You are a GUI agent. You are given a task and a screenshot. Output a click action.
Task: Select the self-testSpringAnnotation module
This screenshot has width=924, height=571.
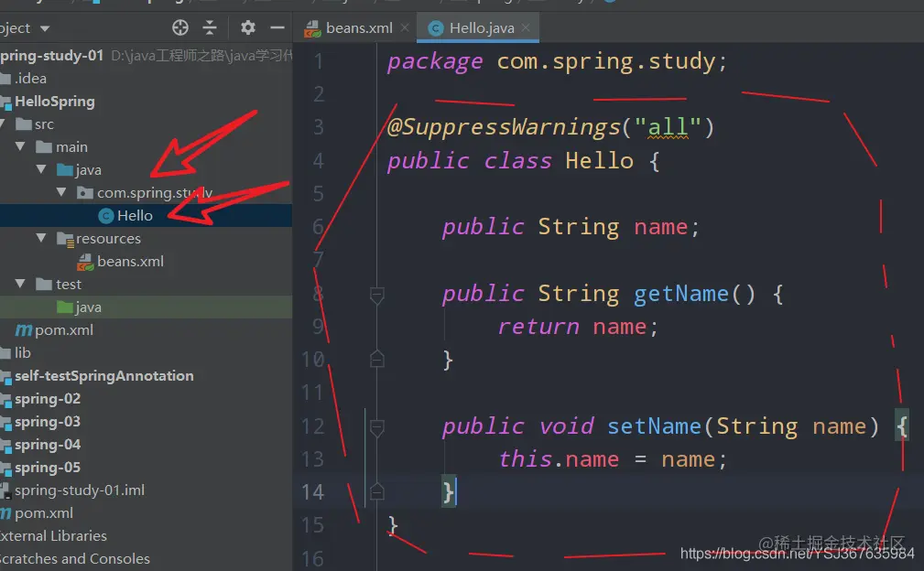point(104,375)
